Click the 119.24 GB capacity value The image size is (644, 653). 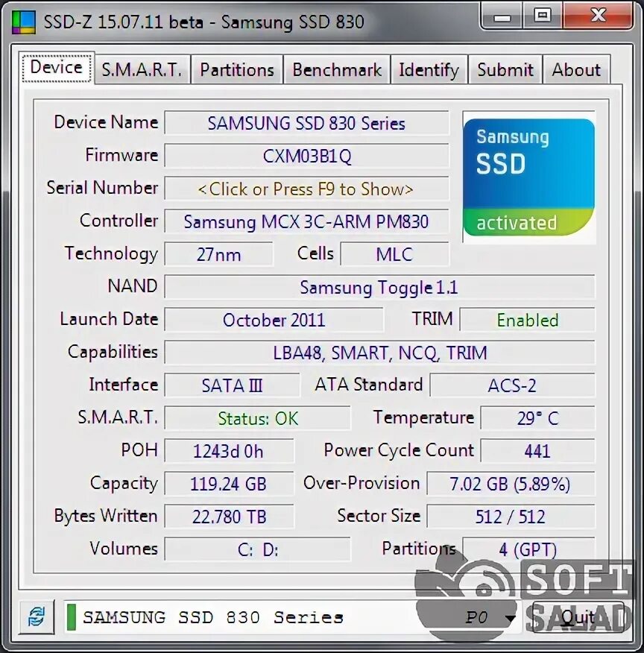coord(229,484)
